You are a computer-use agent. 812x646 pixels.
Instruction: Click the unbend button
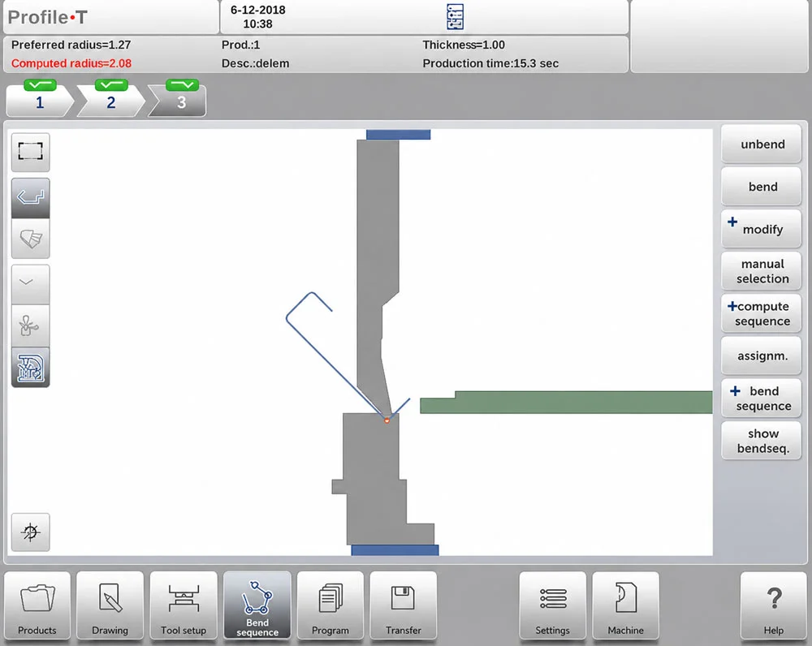click(x=762, y=144)
